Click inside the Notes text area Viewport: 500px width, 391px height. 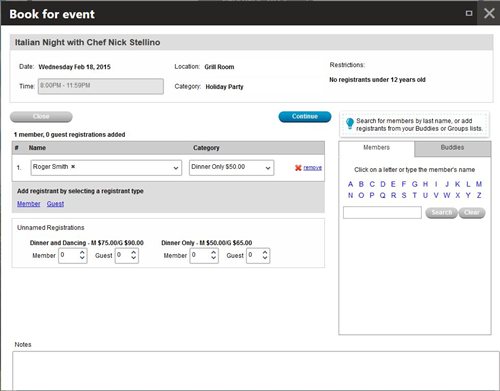tap(256, 371)
